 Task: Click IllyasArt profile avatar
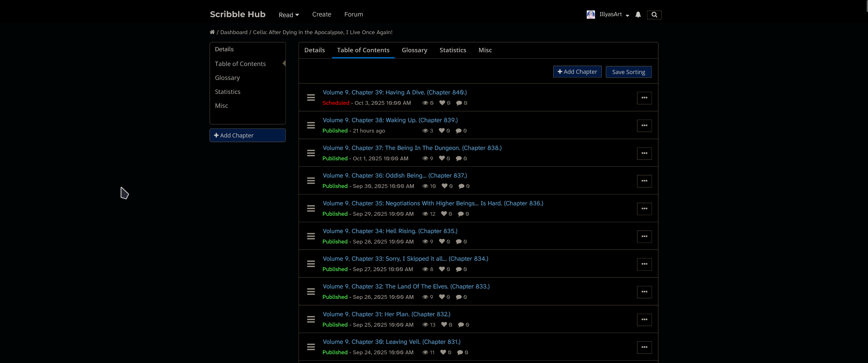(590, 14)
